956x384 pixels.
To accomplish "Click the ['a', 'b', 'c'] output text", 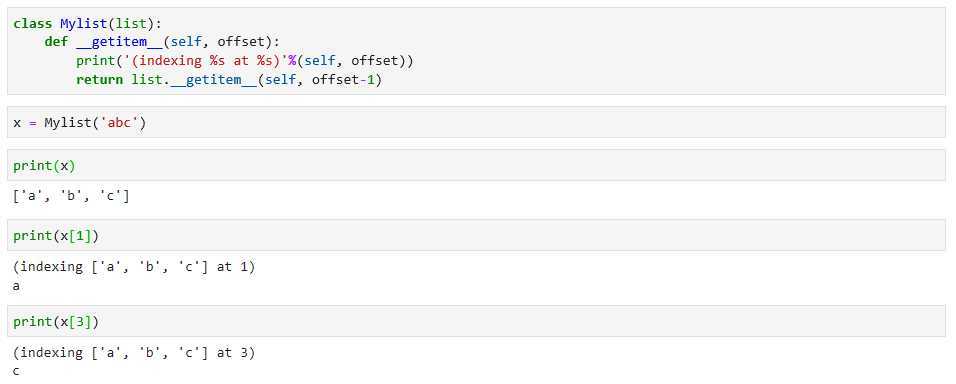I will (71, 197).
